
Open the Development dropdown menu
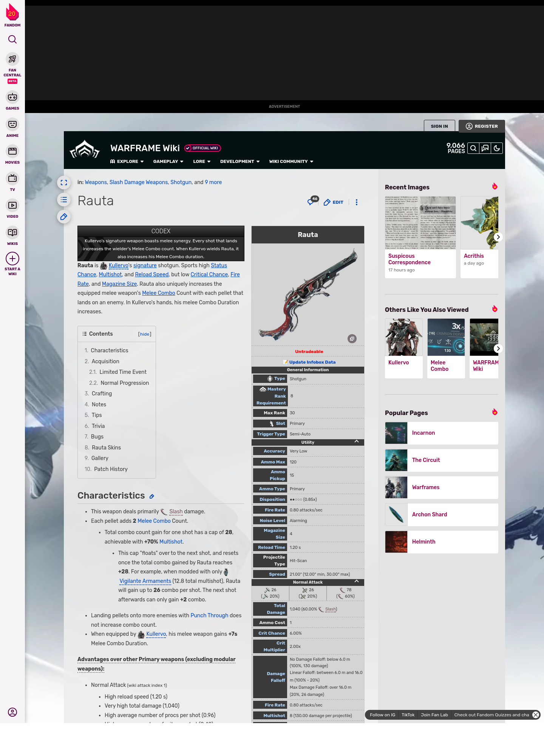click(x=240, y=161)
